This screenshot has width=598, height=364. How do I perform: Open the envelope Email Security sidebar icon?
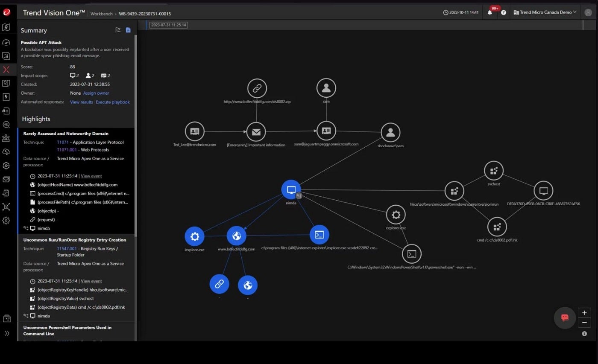[6, 179]
